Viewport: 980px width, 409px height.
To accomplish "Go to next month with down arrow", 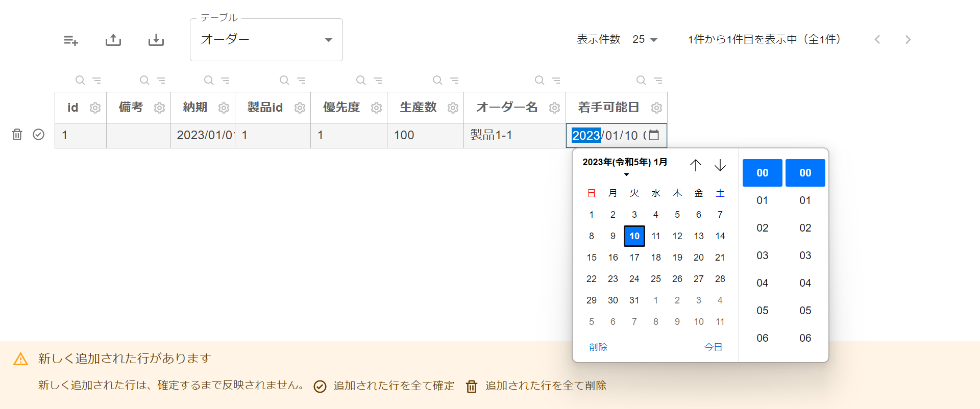I will click(x=720, y=165).
